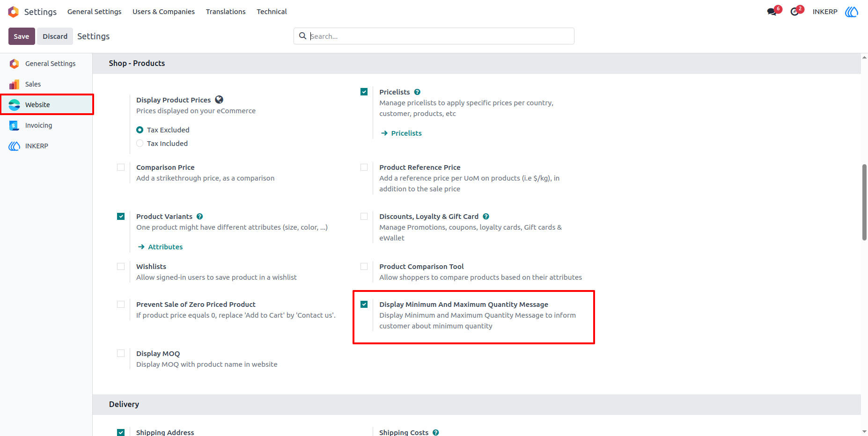Click General Settings sidebar icon
The image size is (868, 436).
(x=15, y=64)
